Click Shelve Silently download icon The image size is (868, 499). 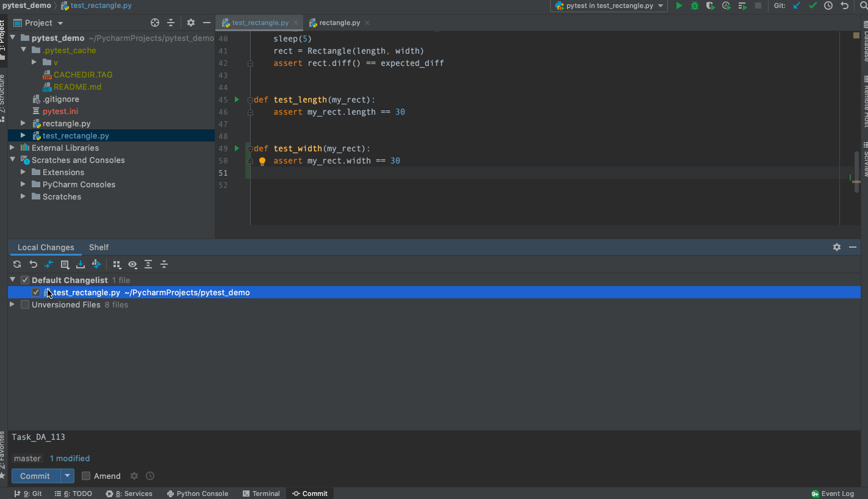[81, 264]
